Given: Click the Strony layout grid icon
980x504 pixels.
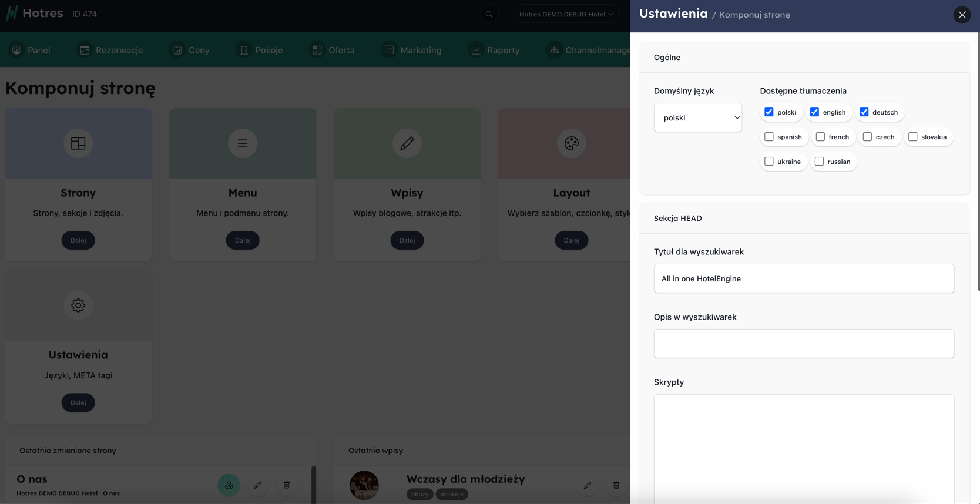Looking at the screenshot, I should tap(78, 143).
